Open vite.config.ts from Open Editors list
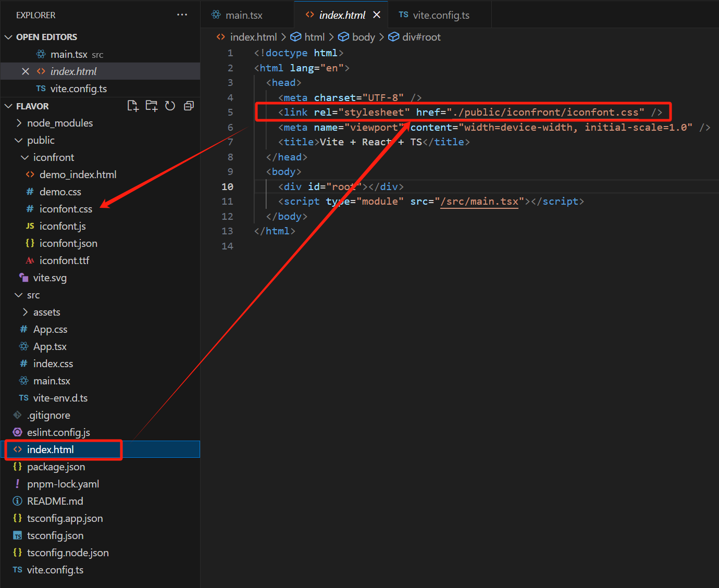This screenshot has height=588, width=719. pos(100,89)
